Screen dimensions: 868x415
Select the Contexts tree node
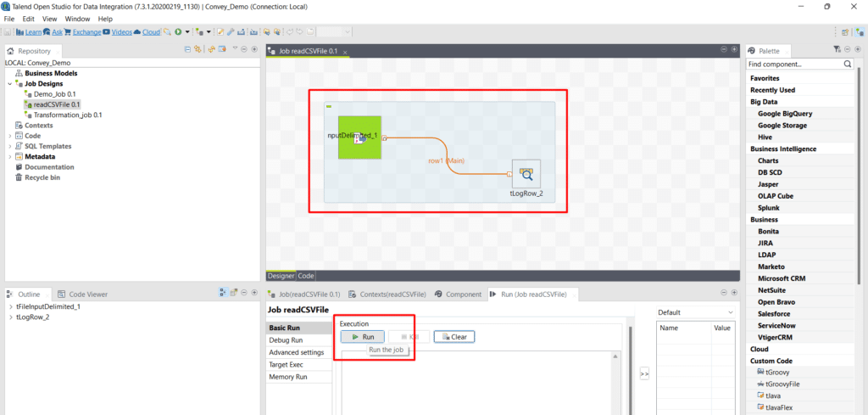coord(39,126)
